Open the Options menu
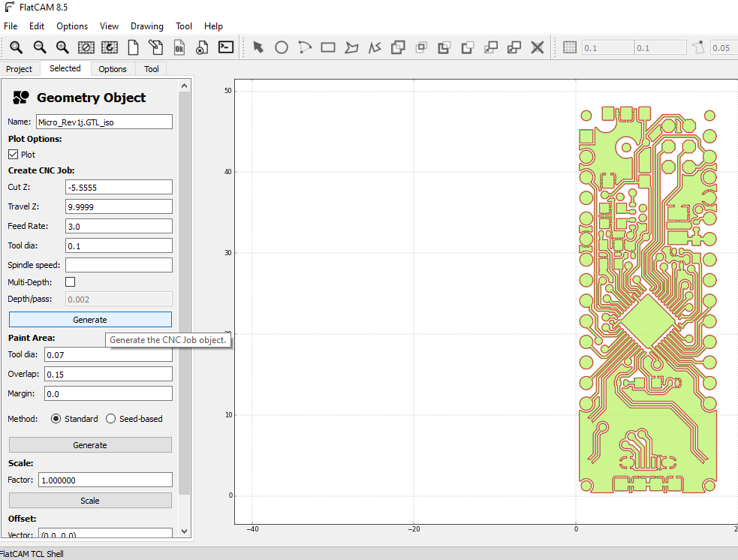Viewport: 738px width, 560px height. tap(72, 26)
